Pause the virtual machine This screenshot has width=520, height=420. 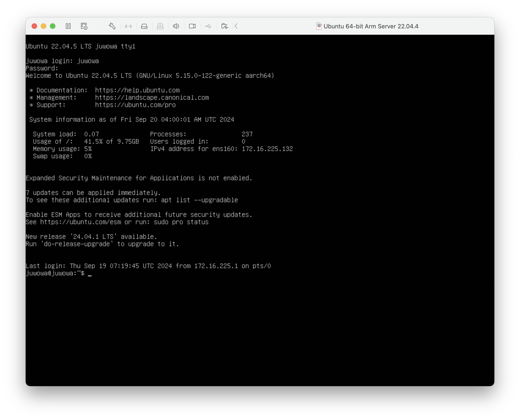[x=68, y=26]
